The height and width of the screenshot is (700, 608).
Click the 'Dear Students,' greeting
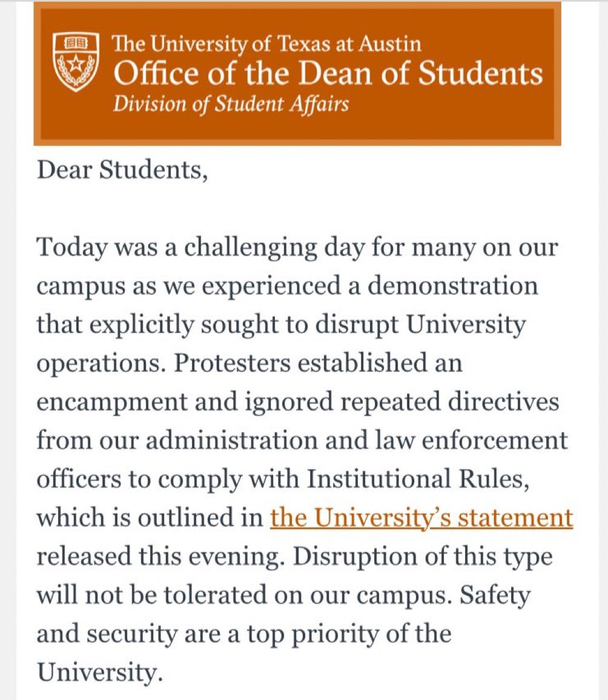tap(122, 170)
